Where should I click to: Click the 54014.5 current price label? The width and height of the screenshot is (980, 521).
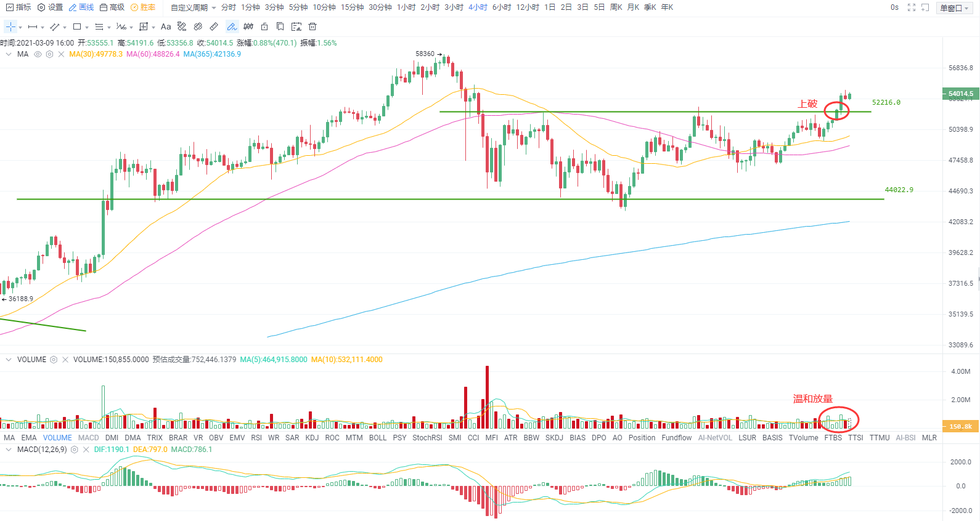(x=960, y=94)
